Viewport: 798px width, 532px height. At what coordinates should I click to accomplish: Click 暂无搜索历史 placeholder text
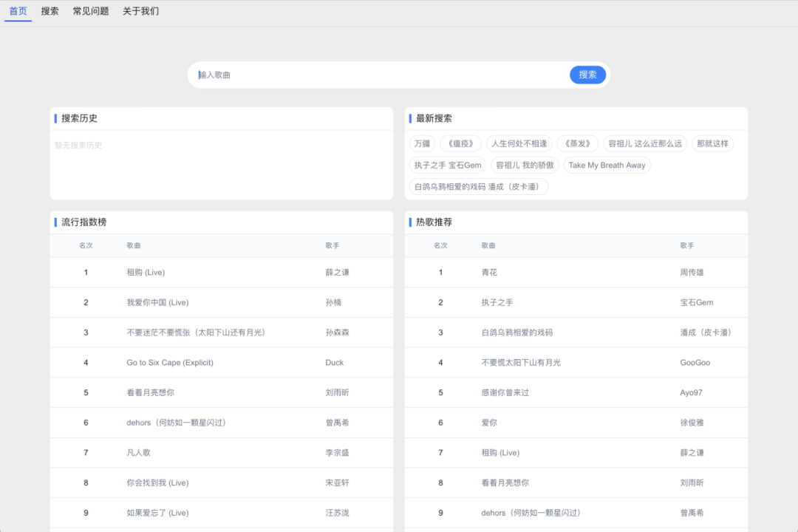pos(78,146)
